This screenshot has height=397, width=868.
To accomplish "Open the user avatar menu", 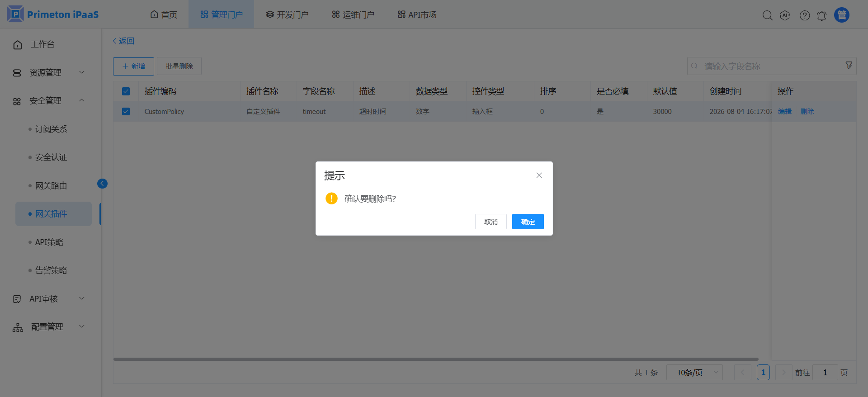I will pyautogui.click(x=842, y=15).
